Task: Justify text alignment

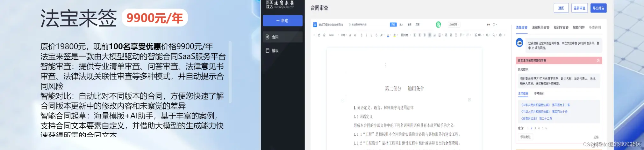Action: [x=430, y=35]
